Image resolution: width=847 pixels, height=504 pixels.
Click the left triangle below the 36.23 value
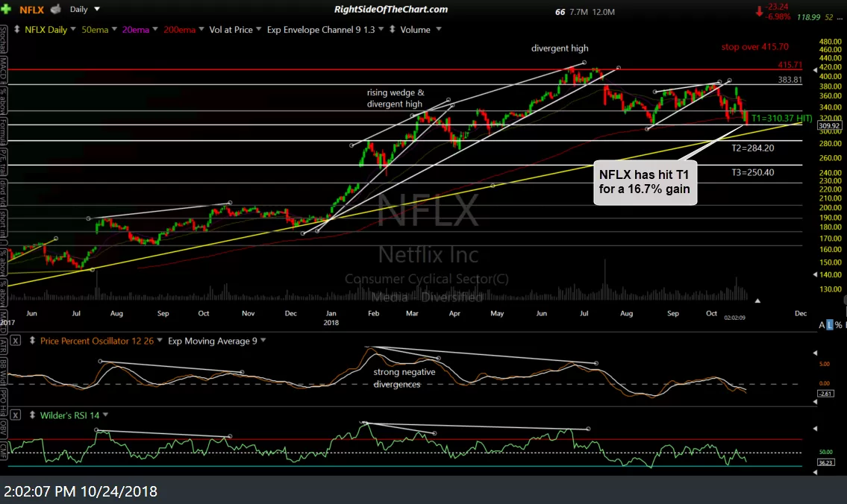tap(815, 473)
